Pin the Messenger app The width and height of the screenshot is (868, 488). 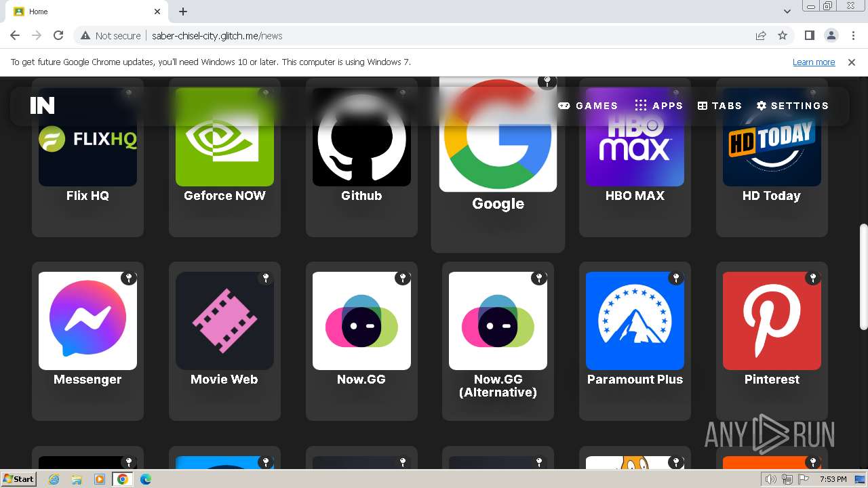tap(129, 278)
